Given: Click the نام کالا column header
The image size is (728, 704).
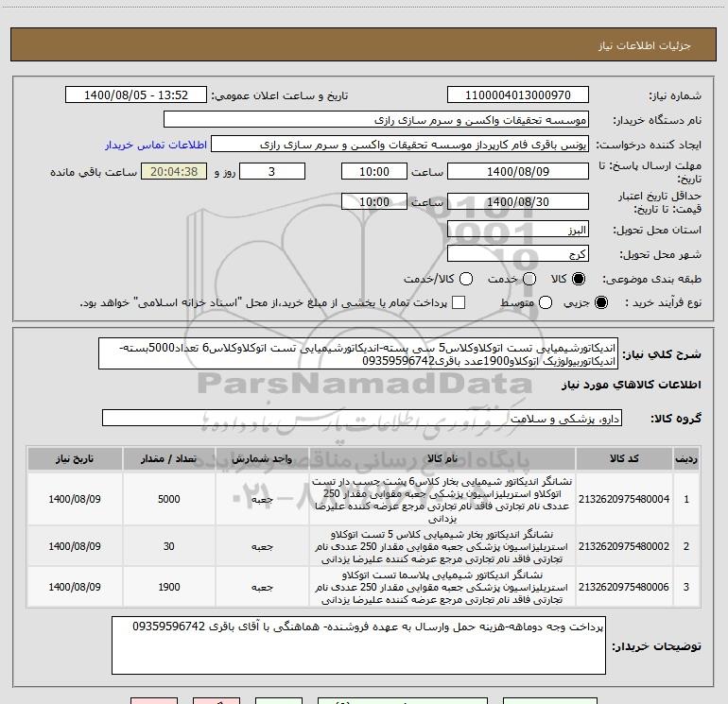Looking at the screenshot, I should click(x=442, y=459).
